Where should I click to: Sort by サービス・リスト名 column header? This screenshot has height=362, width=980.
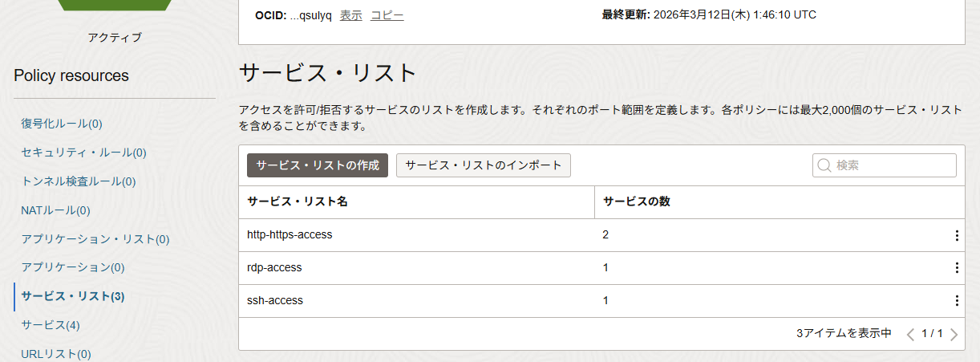point(297,201)
